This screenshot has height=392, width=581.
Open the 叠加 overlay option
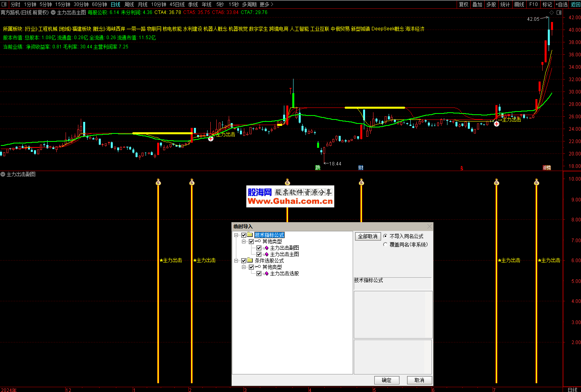click(x=477, y=4)
